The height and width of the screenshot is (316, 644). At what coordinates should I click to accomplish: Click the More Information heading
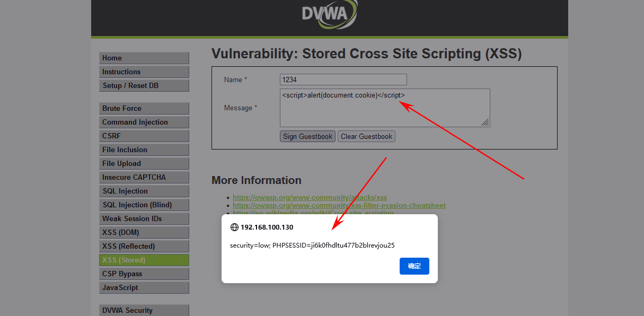[257, 180]
